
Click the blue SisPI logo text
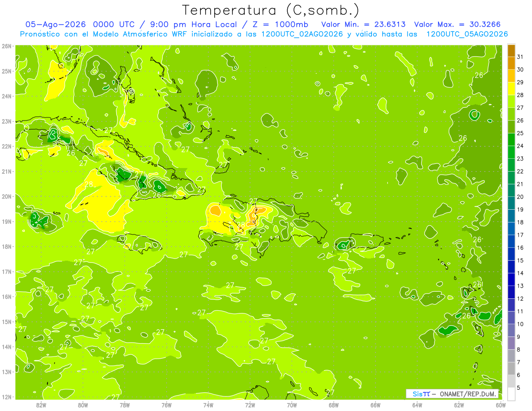click(421, 394)
